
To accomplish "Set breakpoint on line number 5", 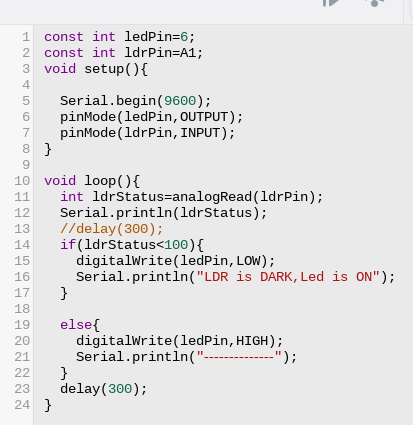I will (26, 101).
